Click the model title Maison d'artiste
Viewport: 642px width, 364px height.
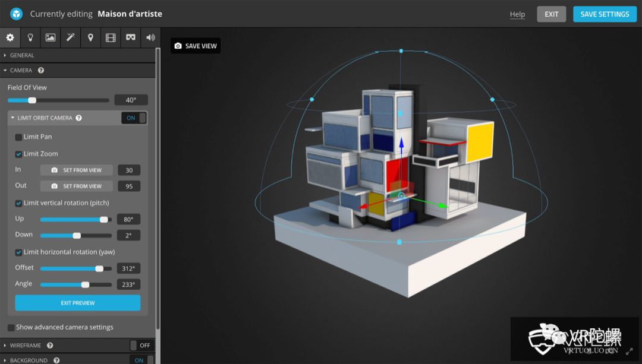tap(130, 14)
